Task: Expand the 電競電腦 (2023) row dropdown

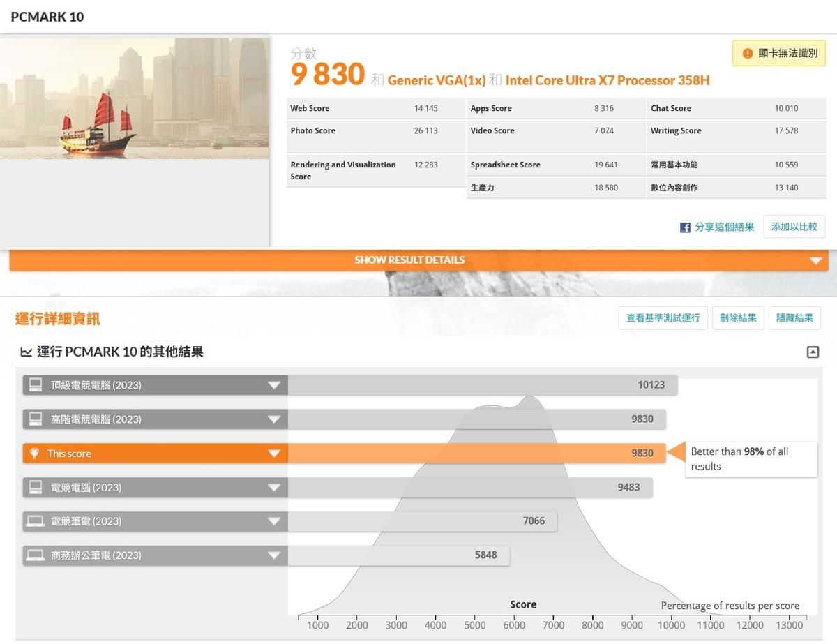Action: [x=274, y=488]
